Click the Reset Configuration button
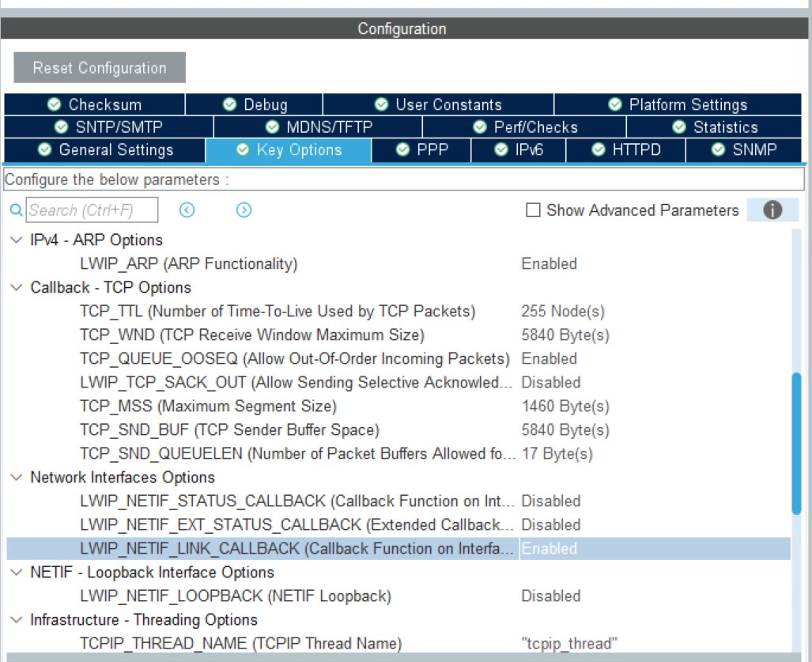The width and height of the screenshot is (812, 662). pos(100,67)
